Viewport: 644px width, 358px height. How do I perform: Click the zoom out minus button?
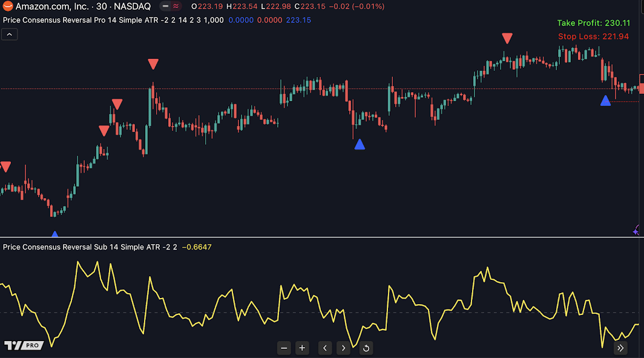[x=284, y=348]
